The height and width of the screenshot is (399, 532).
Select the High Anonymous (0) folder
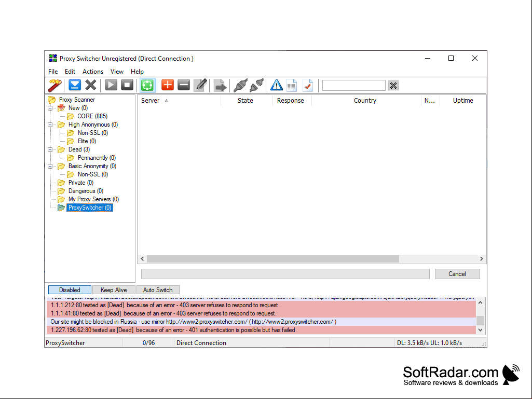[x=93, y=125]
